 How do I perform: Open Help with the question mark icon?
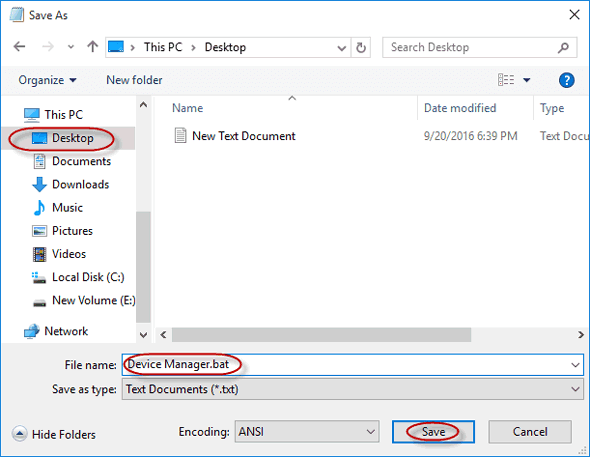click(566, 80)
